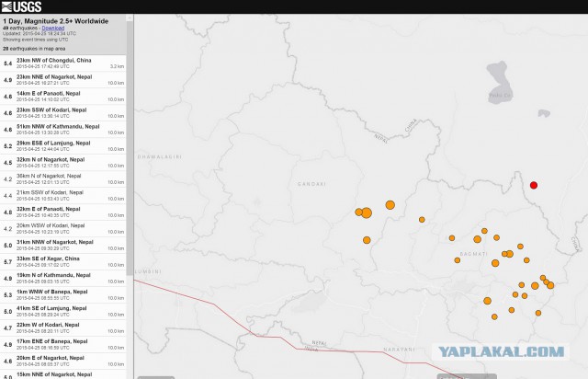Click the NARAYANI region label on the map

click(399, 350)
